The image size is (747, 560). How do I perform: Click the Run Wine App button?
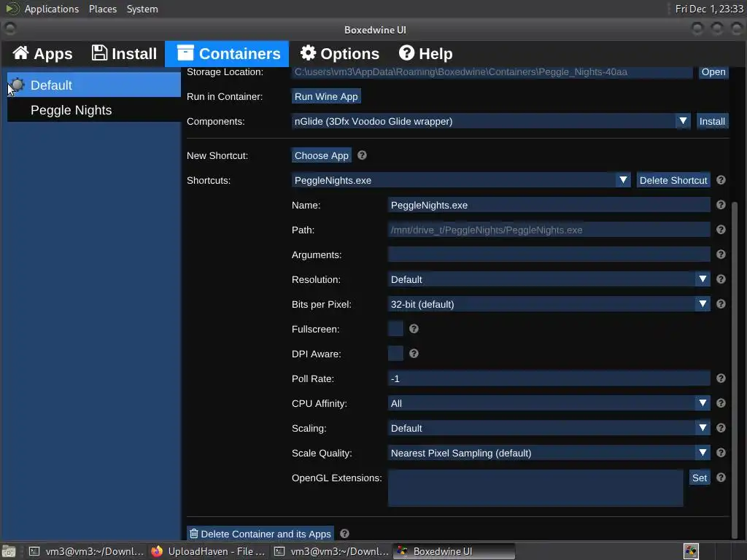click(x=326, y=97)
